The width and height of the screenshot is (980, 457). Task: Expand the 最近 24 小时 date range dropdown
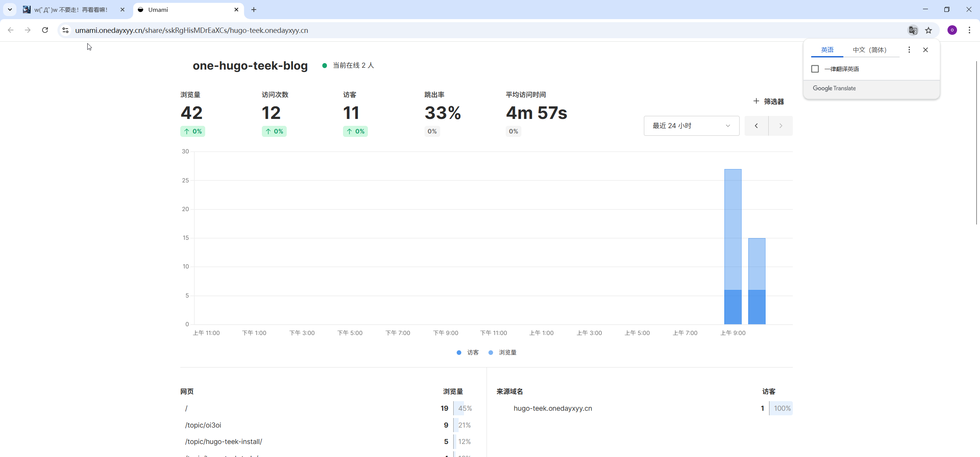pos(691,126)
